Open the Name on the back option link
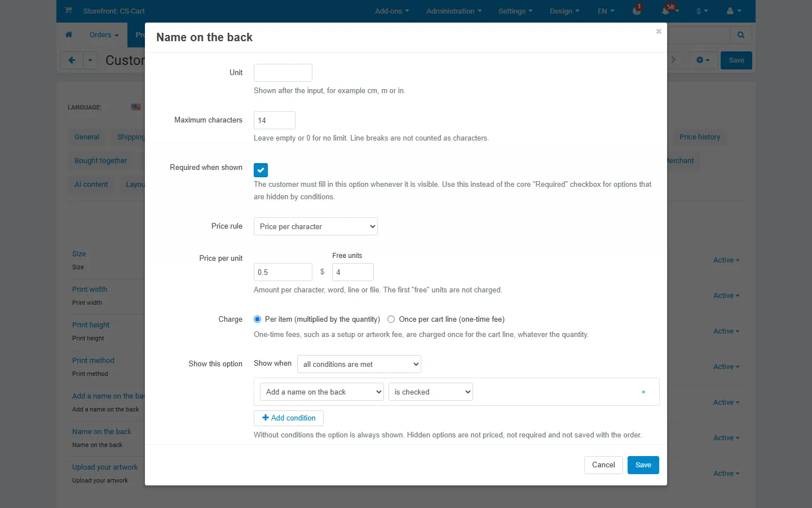This screenshot has width=812, height=508. click(x=101, y=432)
